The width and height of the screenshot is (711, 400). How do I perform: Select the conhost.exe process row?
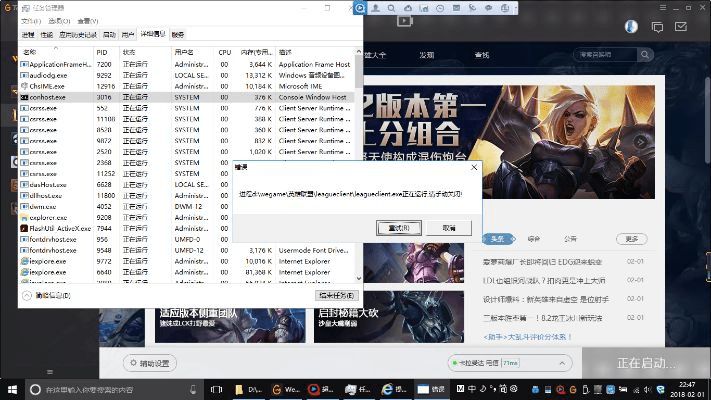(x=187, y=97)
